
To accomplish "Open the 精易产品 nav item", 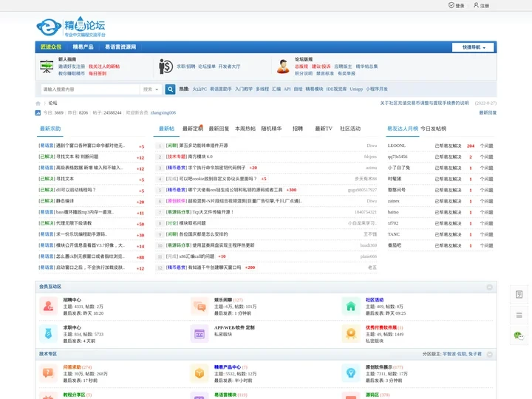I will tap(83, 47).
